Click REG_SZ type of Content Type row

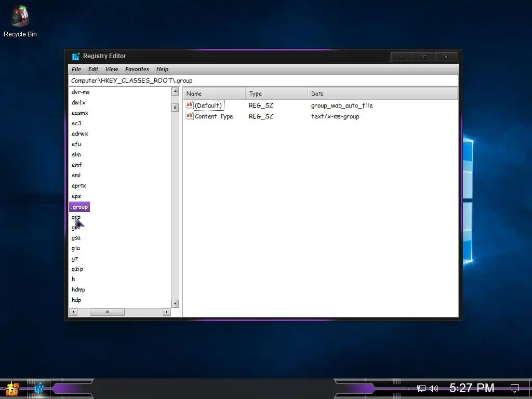[261, 116]
